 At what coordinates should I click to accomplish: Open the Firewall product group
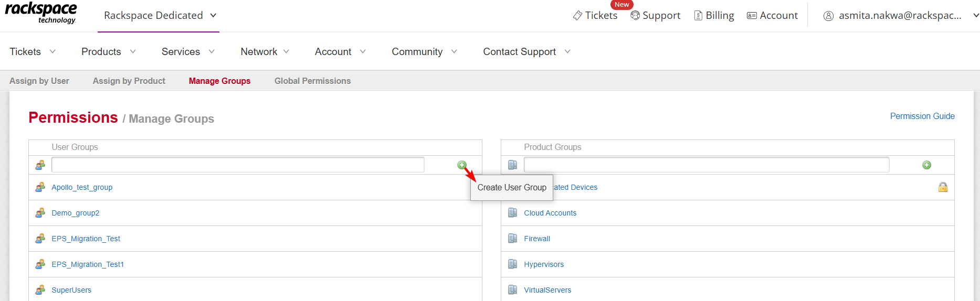click(537, 239)
